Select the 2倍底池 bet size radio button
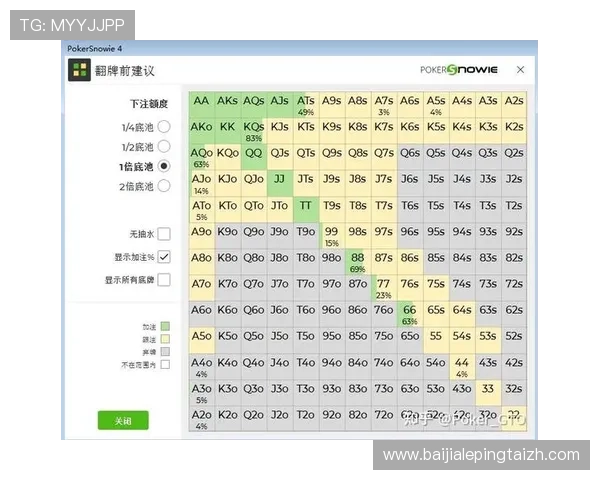 (164, 186)
